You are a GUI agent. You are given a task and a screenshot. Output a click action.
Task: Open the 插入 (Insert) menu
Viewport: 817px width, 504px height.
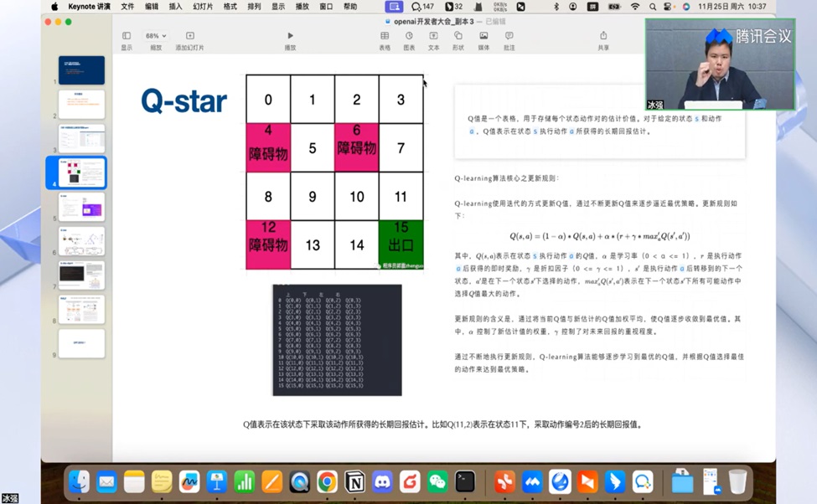(176, 7)
